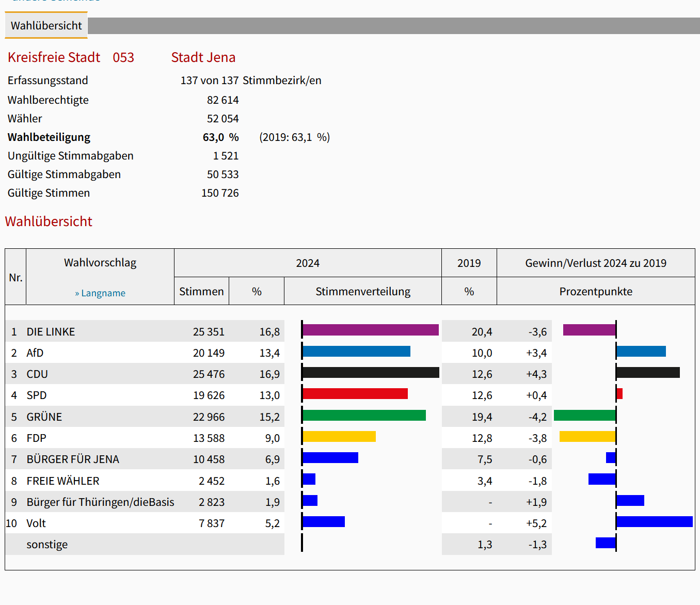Click the 2019 value 20,4 for DIE LINKE
Screen dimensions: 700x605
point(482,332)
